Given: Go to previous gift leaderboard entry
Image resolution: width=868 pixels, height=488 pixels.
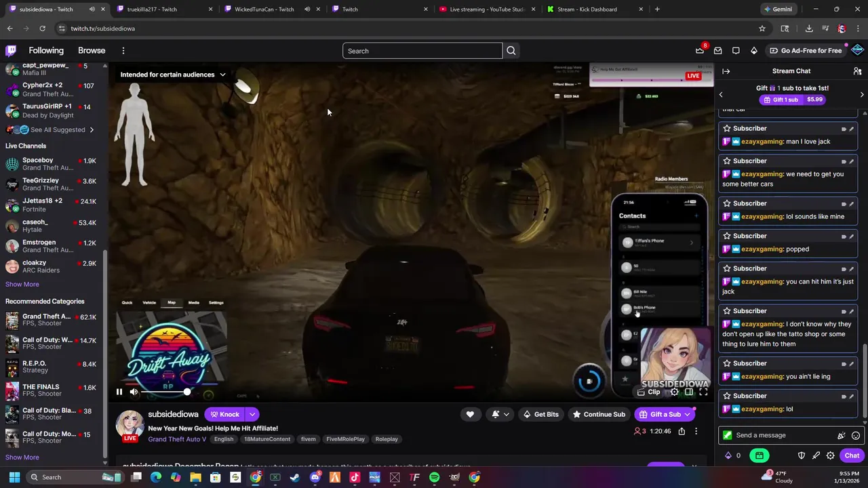Looking at the screenshot, I should pyautogui.click(x=721, y=95).
